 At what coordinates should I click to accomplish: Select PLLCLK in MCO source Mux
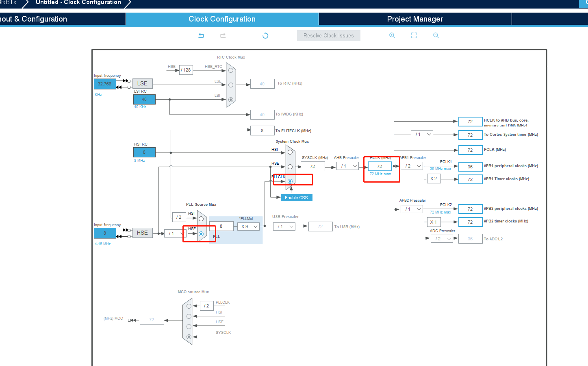pyautogui.click(x=189, y=306)
